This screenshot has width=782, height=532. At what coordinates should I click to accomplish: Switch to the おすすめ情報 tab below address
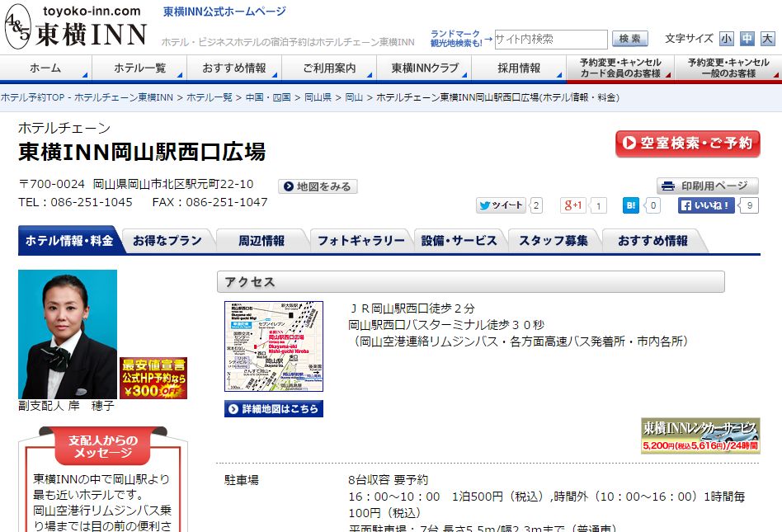[x=652, y=241]
